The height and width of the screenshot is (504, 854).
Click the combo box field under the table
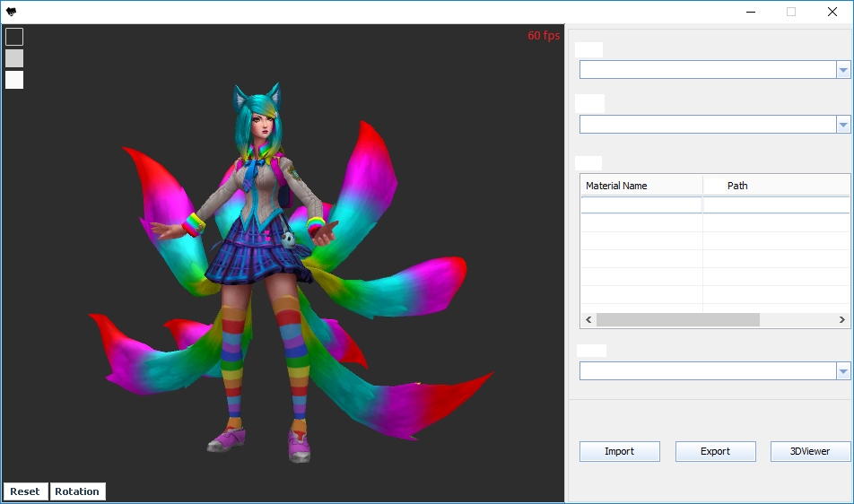[x=708, y=371]
